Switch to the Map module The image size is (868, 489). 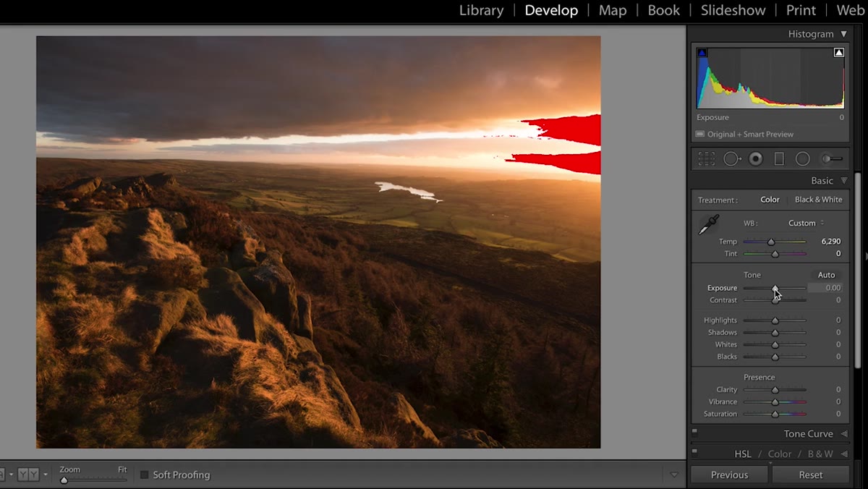(613, 10)
